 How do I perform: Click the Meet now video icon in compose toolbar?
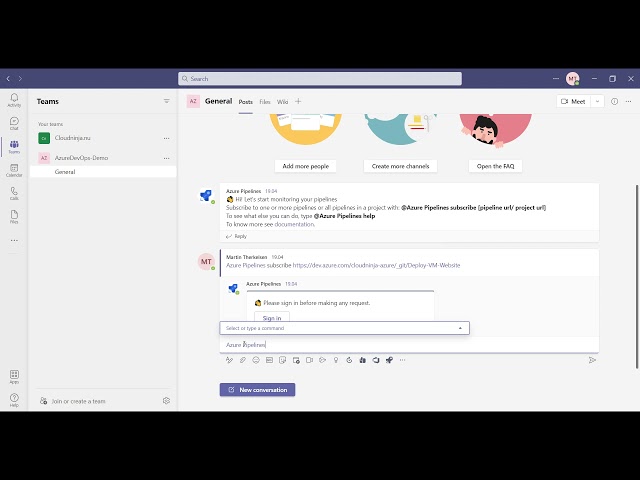[x=309, y=360]
